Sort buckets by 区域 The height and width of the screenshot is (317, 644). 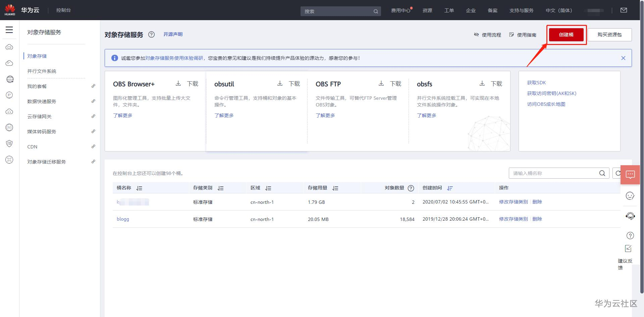tap(268, 188)
